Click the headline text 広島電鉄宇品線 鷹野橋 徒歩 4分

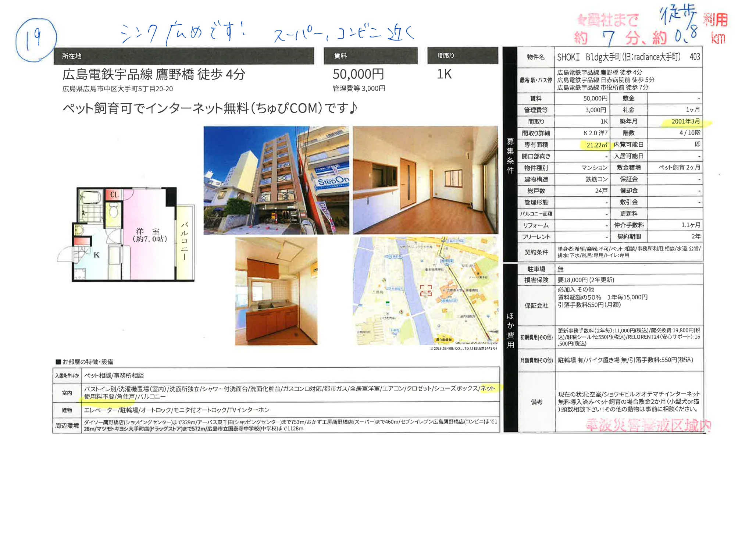click(154, 75)
